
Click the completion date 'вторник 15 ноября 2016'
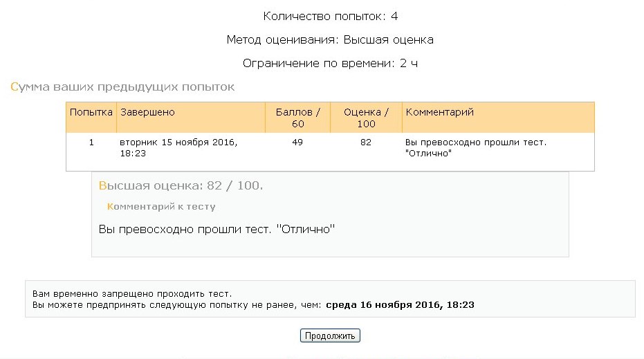tap(178, 142)
